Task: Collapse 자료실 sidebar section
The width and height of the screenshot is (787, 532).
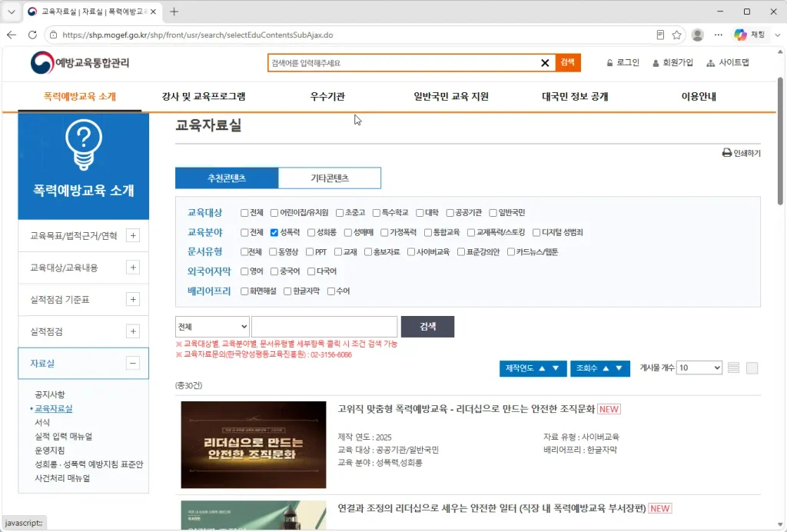Action: point(132,364)
